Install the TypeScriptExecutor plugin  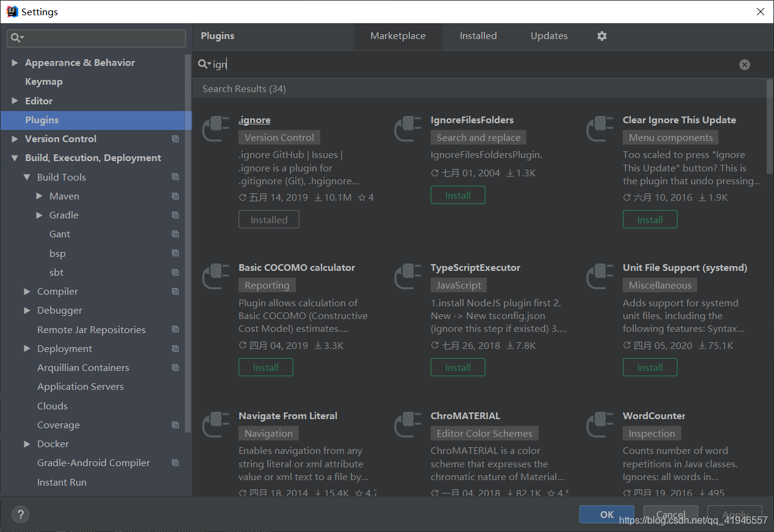click(458, 367)
